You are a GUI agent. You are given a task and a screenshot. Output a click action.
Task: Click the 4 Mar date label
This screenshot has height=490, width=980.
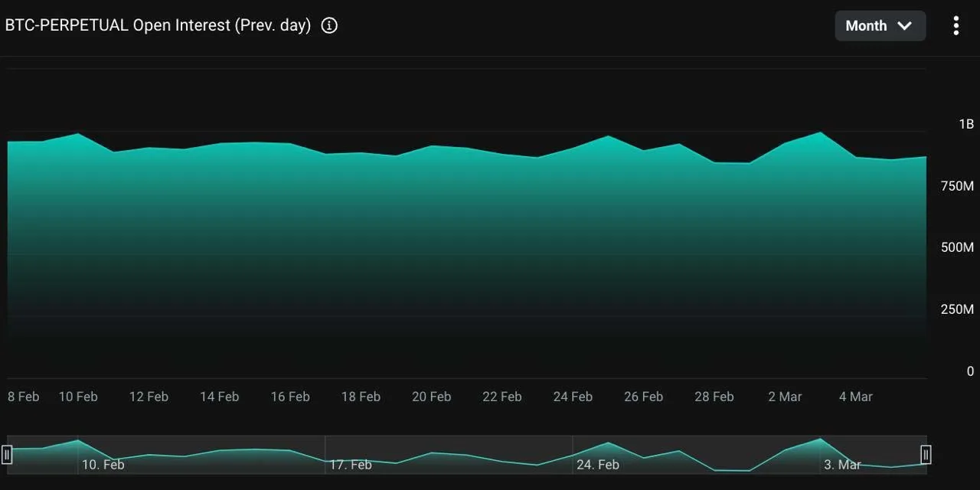(856, 397)
